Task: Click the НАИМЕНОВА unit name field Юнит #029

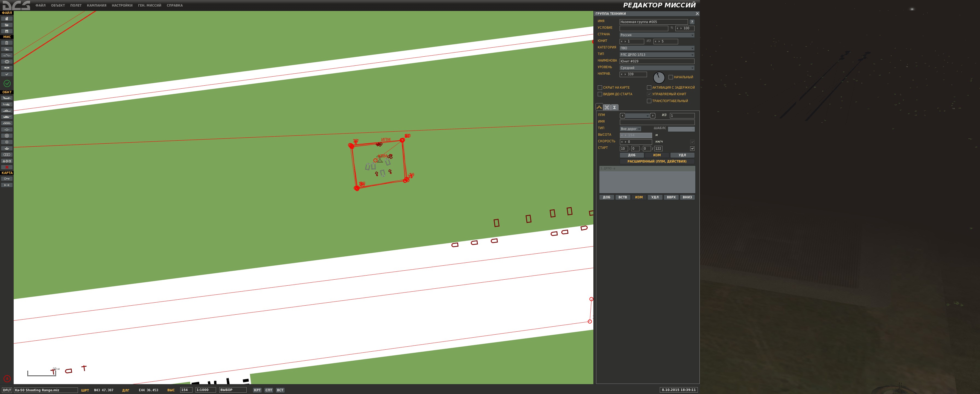Action: coord(657,61)
